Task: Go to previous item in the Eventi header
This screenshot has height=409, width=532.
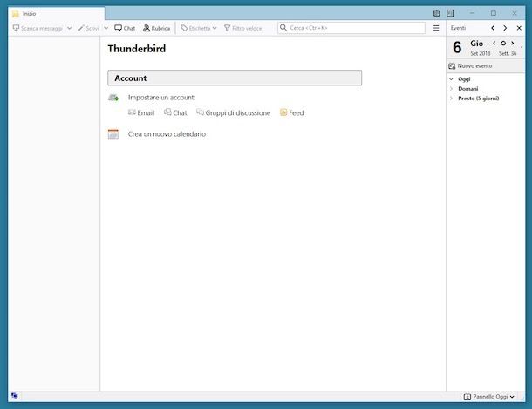Action: pos(493,28)
